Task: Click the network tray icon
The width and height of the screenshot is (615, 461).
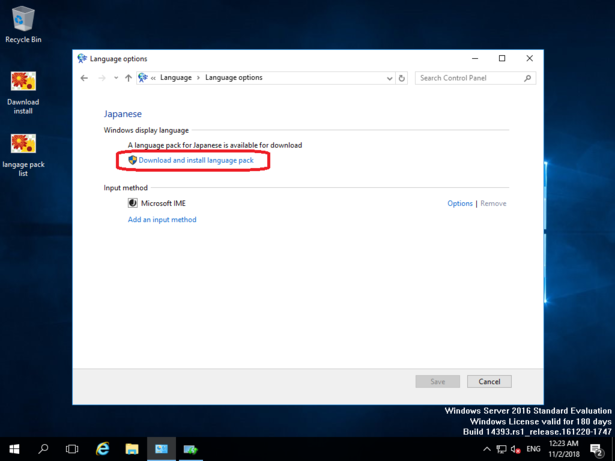Action: point(501,449)
